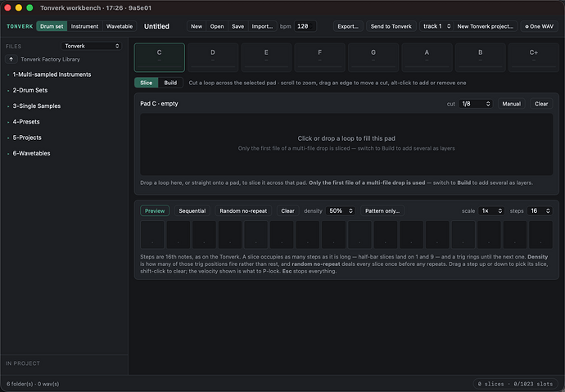Select the Slice tab
565x392 pixels.
[146, 83]
